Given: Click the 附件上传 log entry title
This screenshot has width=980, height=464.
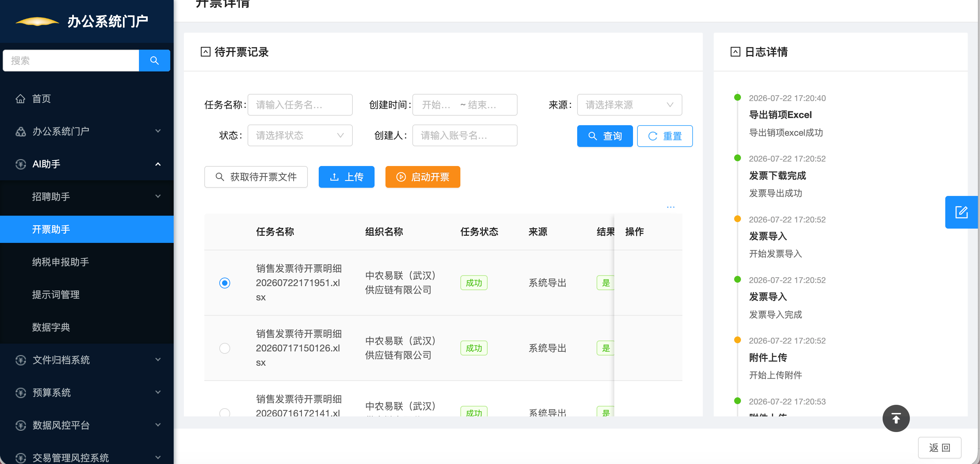Looking at the screenshot, I should [x=768, y=358].
